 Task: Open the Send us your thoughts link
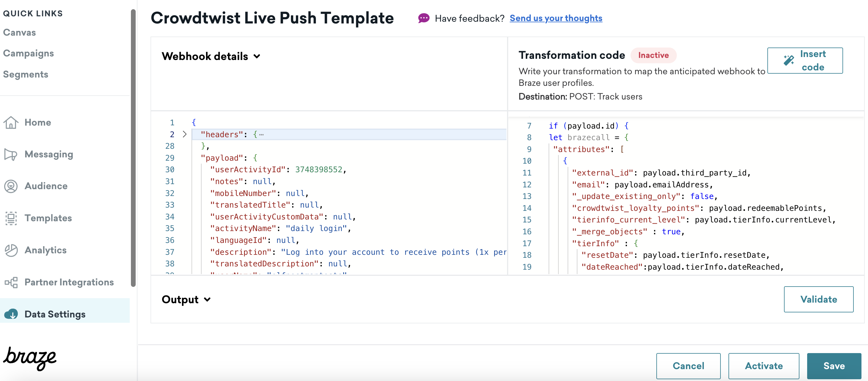pyautogui.click(x=556, y=18)
